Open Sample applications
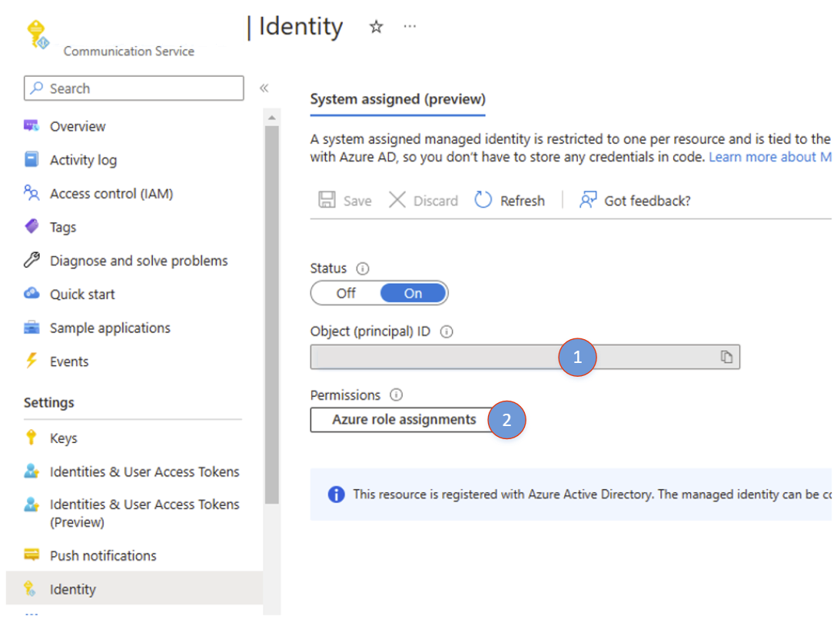 click(x=110, y=328)
